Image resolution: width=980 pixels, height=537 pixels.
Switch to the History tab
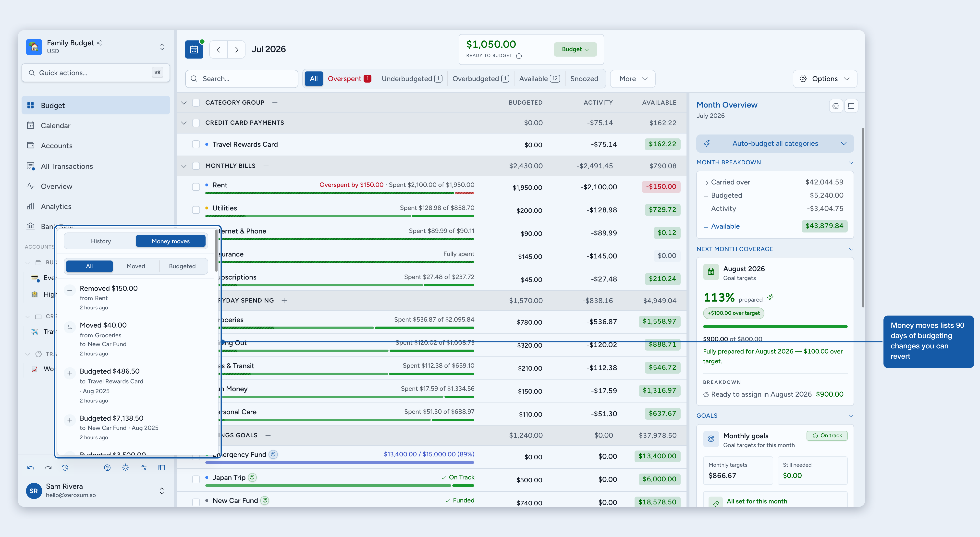(x=101, y=241)
